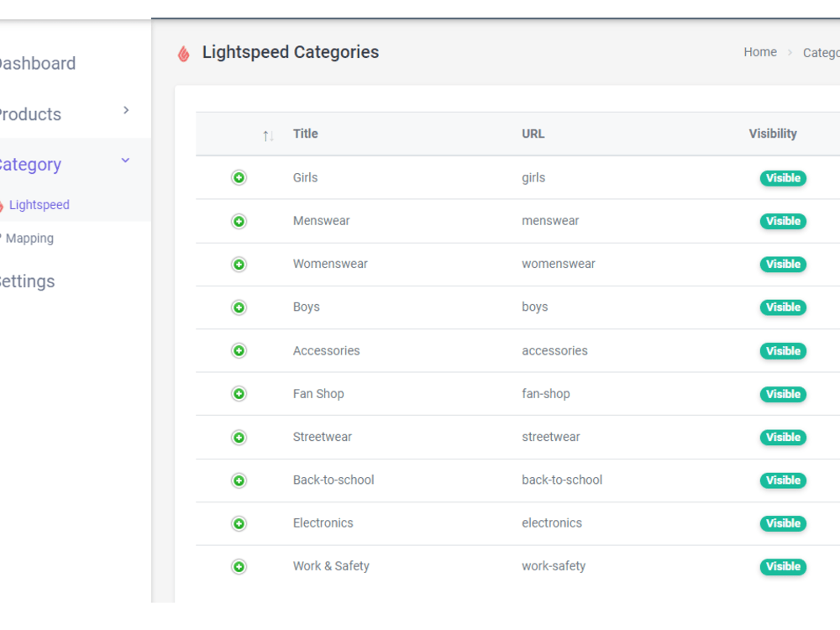Expand the Boys category row
This screenshot has width=840, height=630.
coord(239,307)
